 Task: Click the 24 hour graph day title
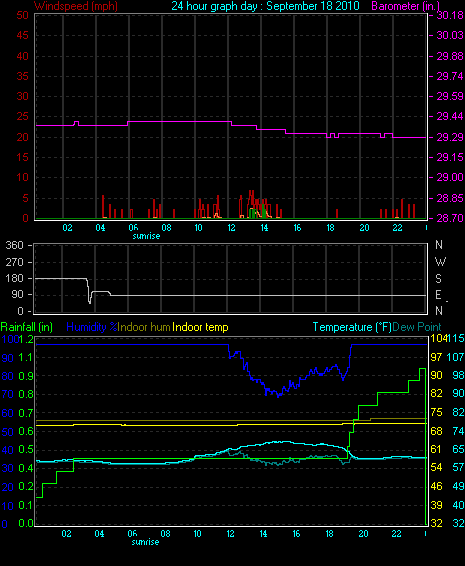click(265, 6)
